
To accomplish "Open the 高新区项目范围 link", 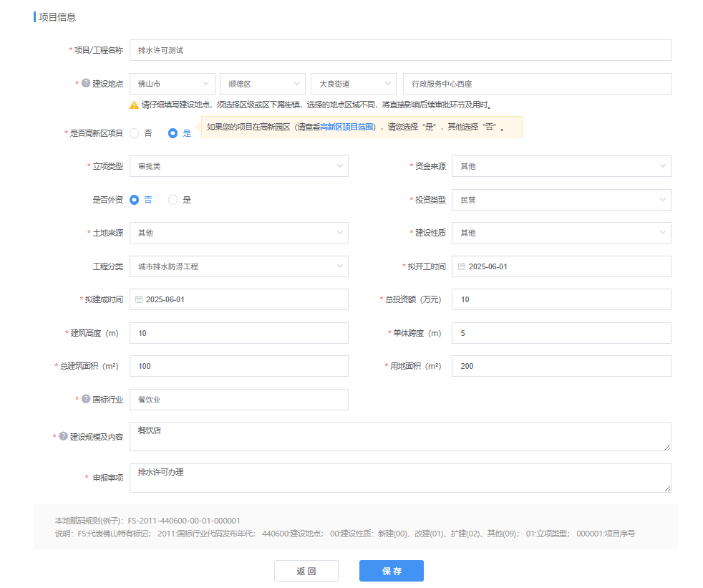I will (346, 127).
